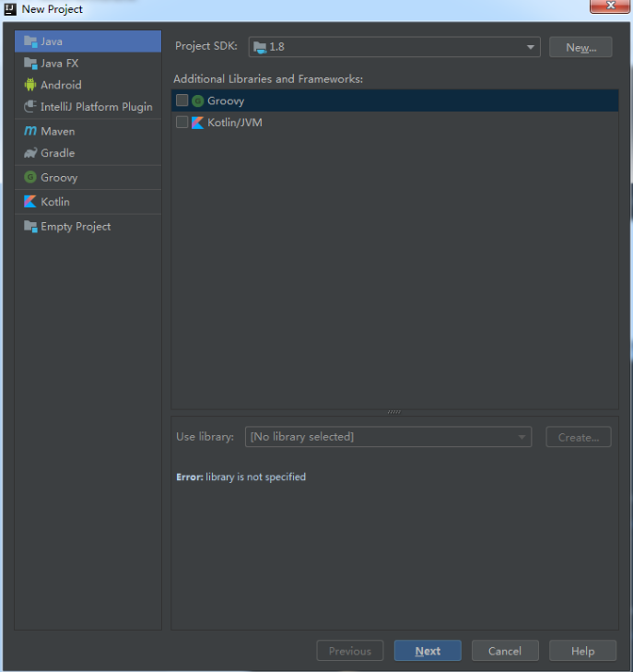This screenshot has height=672, width=633.
Task: Select the Groovy label in the sidebar list
Action: coord(59,177)
